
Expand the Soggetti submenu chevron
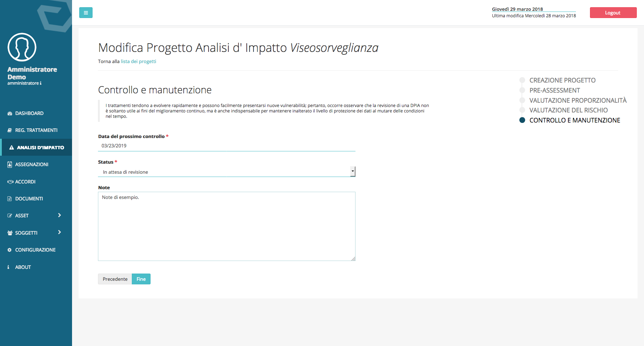click(x=59, y=232)
